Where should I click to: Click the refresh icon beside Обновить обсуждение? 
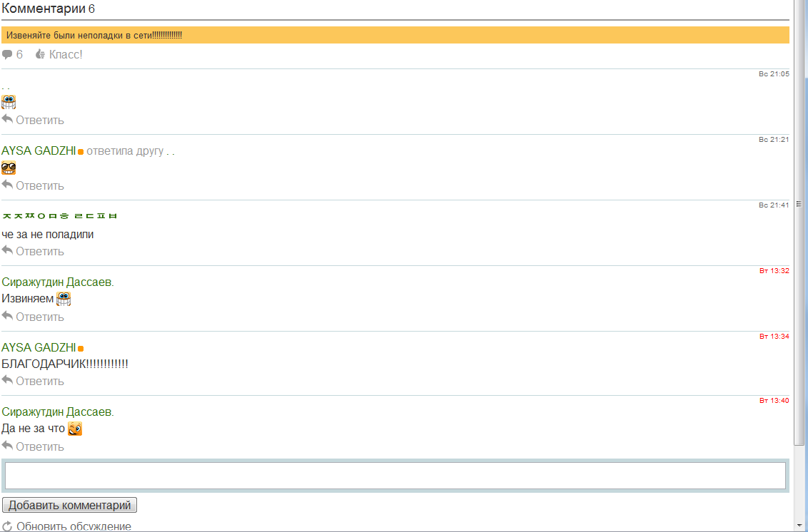click(x=7, y=526)
